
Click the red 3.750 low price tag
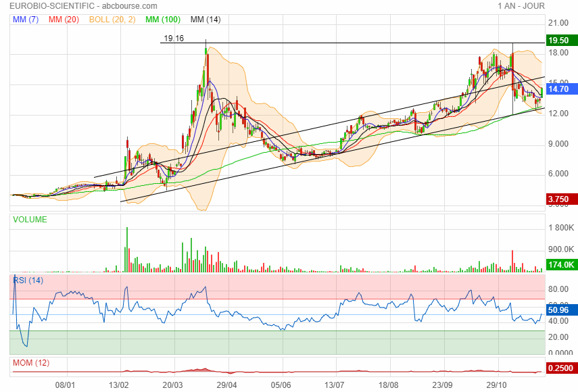560,199
